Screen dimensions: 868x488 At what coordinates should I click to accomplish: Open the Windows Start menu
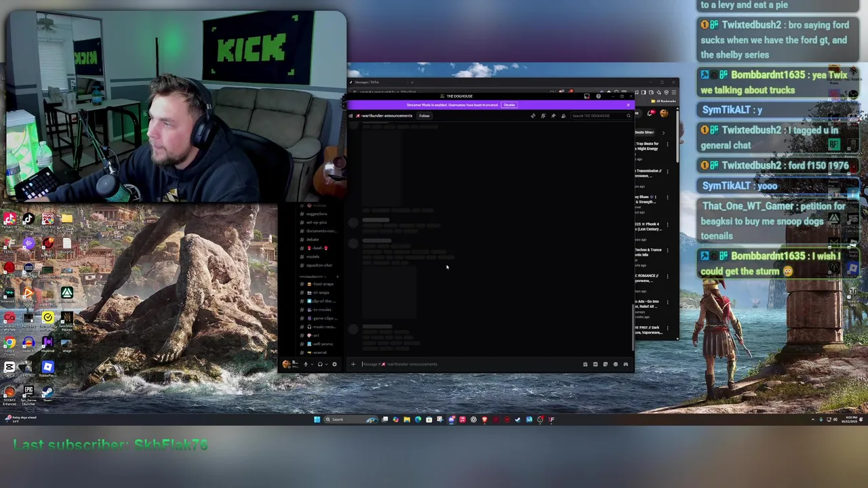click(317, 420)
